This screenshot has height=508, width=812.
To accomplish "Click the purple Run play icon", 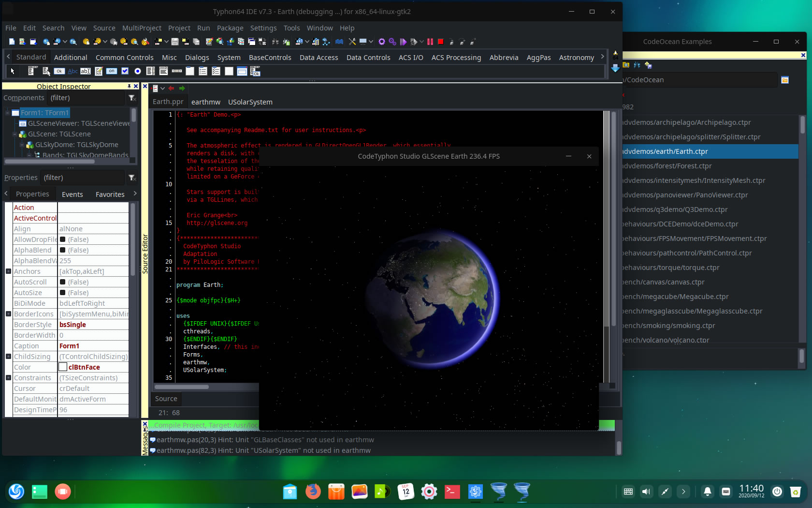I will (403, 42).
